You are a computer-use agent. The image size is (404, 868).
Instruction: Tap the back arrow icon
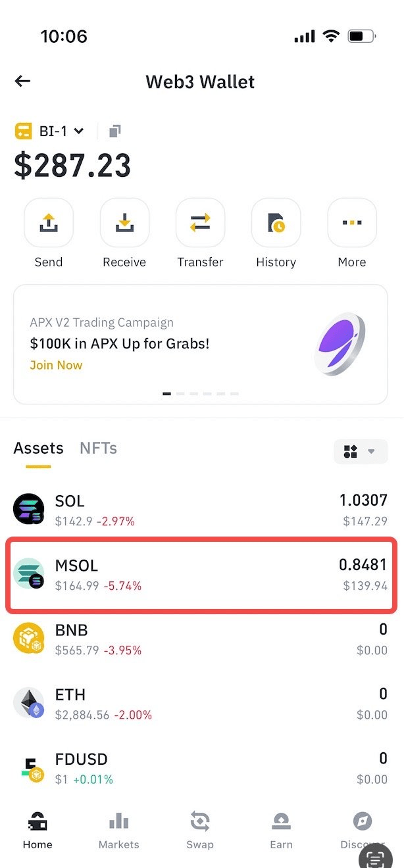23,82
